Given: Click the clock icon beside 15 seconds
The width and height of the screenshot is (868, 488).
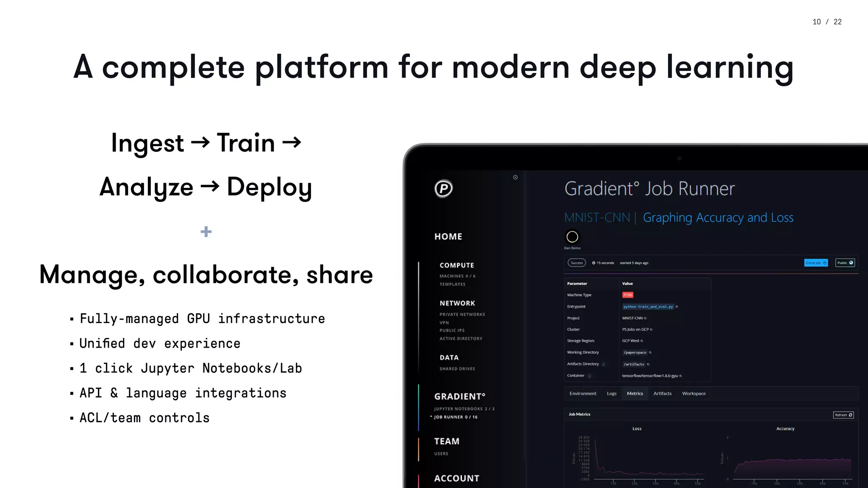Looking at the screenshot, I should (594, 263).
